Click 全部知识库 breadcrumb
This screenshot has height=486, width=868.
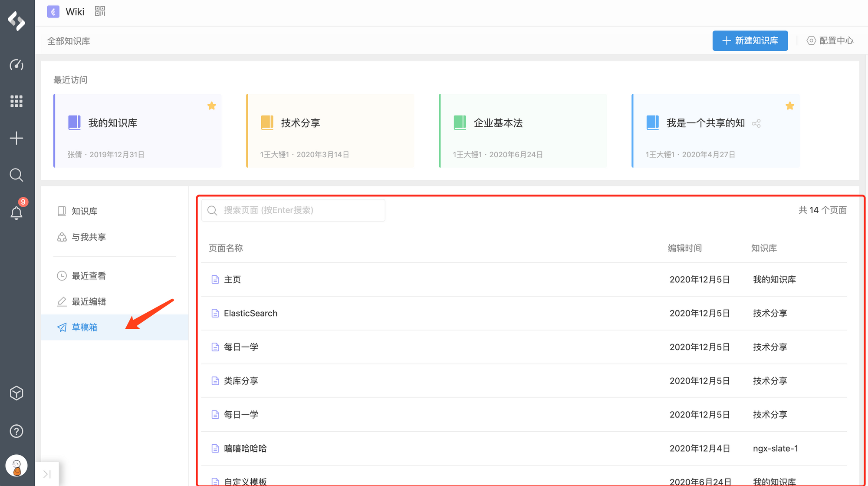click(x=69, y=41)
